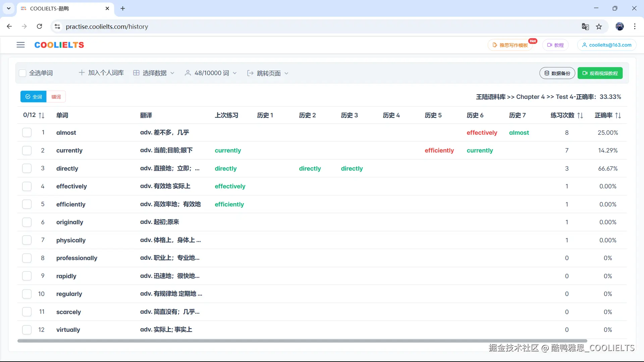Select the COOLIELTS browser tab
Screen dimensions: 644x362
(65, 8)
